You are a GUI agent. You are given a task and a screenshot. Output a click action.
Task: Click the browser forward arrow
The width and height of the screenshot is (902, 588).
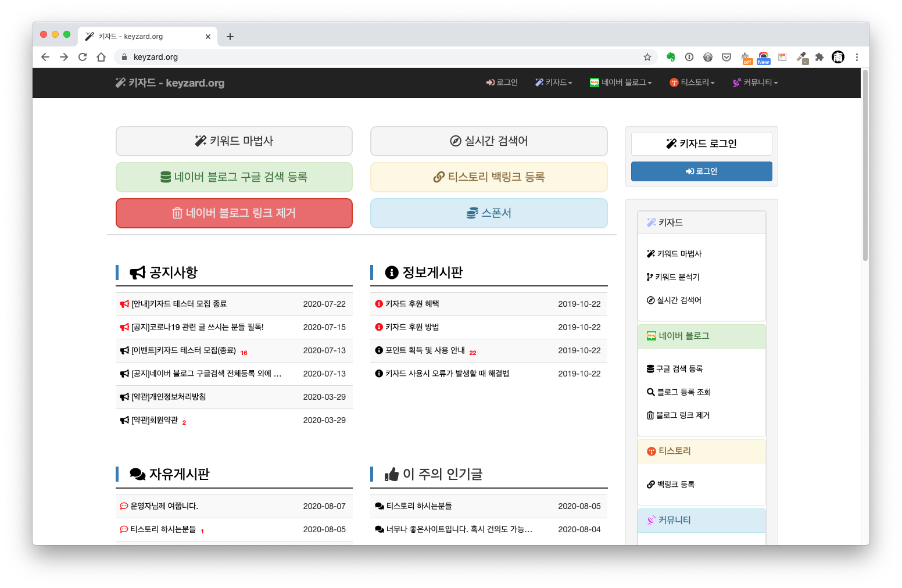(x=64, y=57)
